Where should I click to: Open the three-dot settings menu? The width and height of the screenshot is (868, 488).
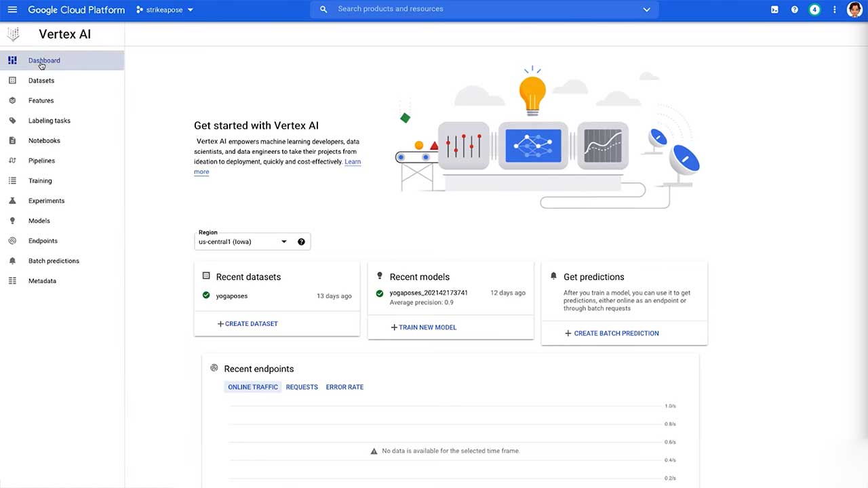pos(835,9)
